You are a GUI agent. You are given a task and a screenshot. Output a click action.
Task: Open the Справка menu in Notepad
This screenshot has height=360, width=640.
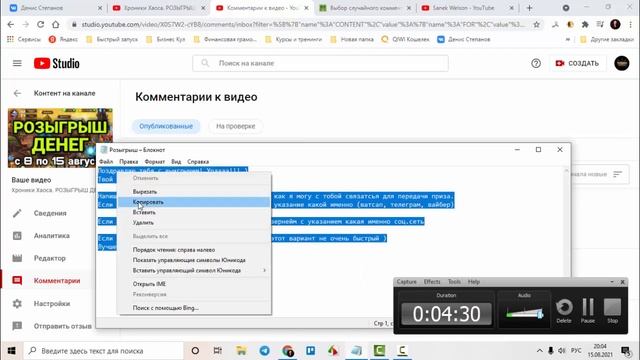(x=198, y=162)
